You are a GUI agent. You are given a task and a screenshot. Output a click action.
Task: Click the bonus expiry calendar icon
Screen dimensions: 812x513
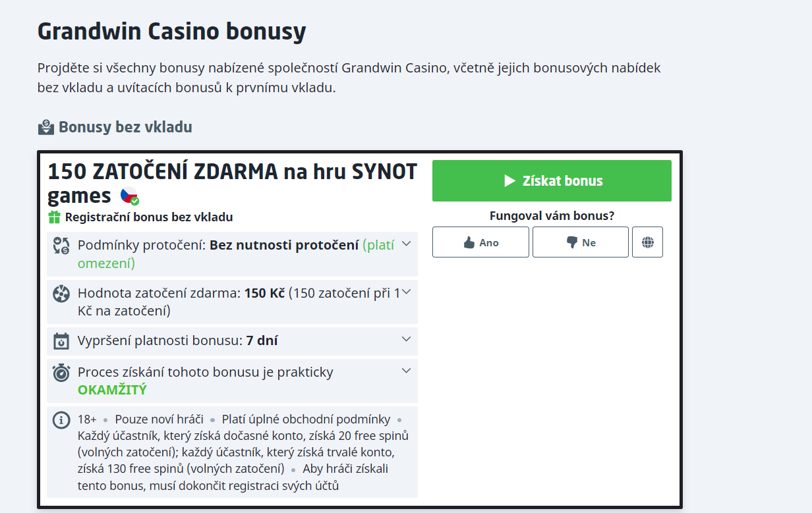tap(61, 341)
